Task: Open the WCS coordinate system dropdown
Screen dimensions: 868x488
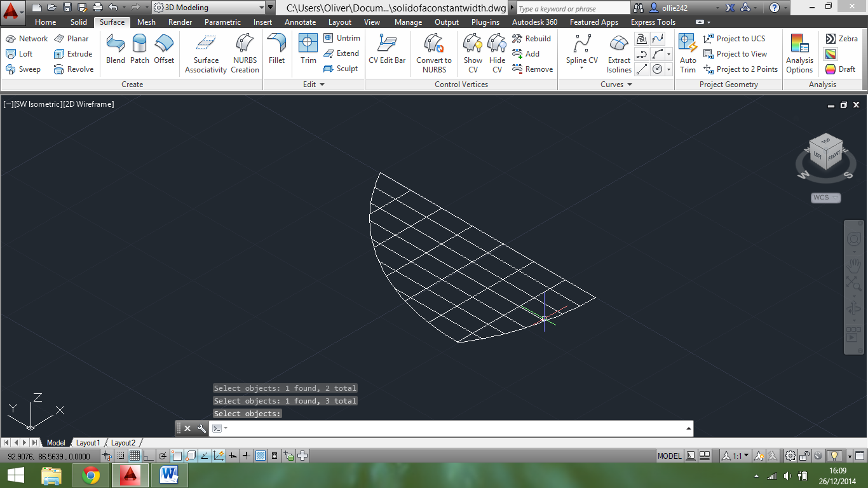Action: coord(826,198)
